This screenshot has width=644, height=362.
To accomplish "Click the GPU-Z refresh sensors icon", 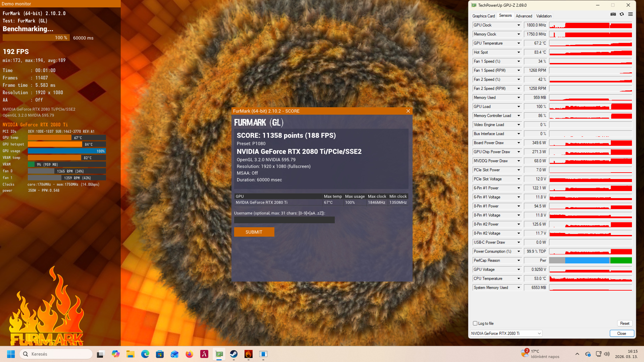I will 622,14.
